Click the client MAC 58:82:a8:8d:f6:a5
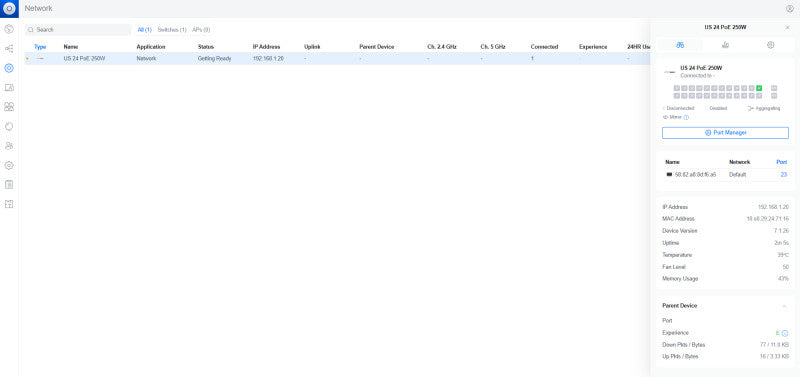This screenshot has height=377, width=800. click(695, 174)
